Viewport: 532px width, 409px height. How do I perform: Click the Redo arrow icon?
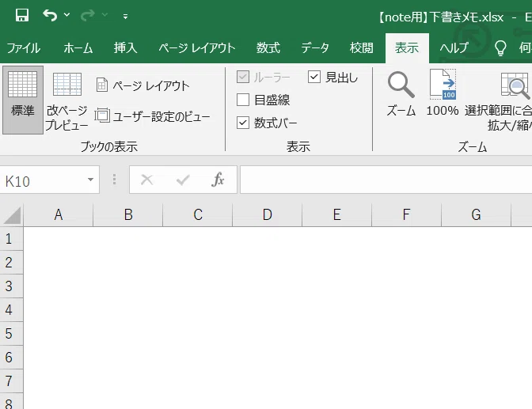point(88,15)
